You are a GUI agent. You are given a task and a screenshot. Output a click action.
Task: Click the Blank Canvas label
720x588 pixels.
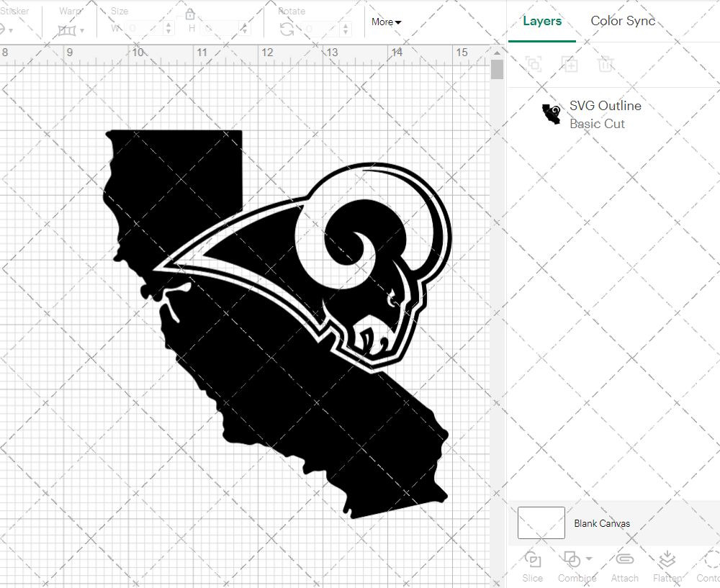click(601, 523)
